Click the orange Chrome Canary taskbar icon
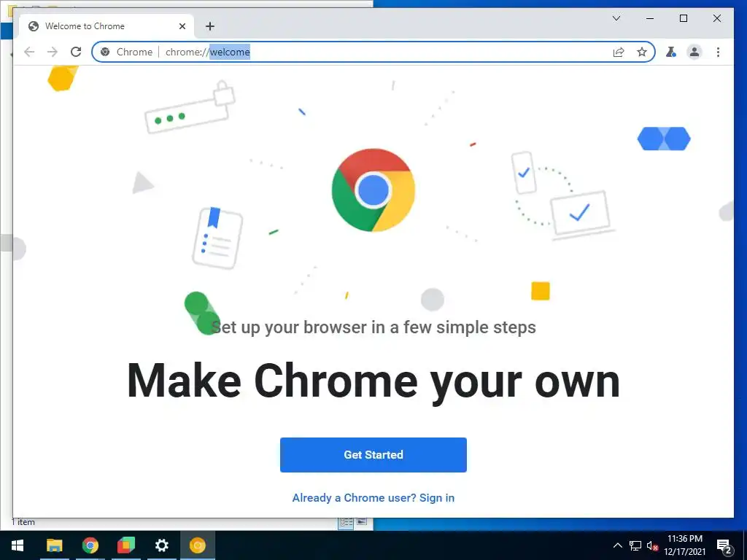Viewport: 747px width, 560px height. 197,545
